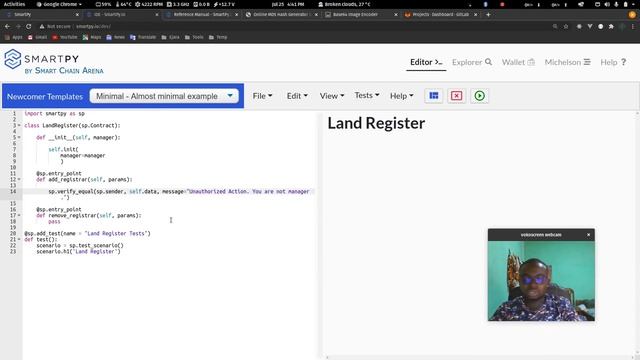Click the Chrome profile avatar icon
Screen dimensions: 640x360
pos(632,15)
